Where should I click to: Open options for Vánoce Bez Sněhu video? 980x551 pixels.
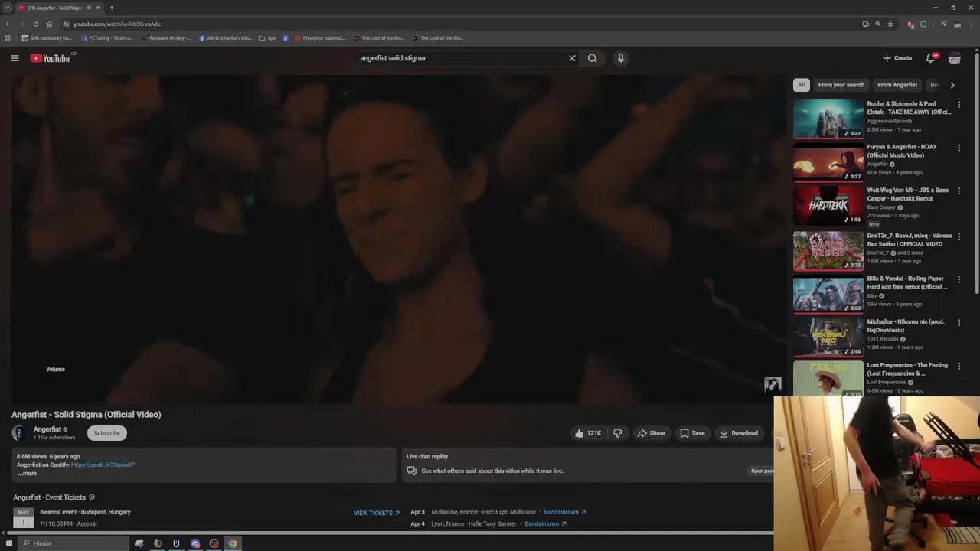pyautogui.click(x=959, y=237)
